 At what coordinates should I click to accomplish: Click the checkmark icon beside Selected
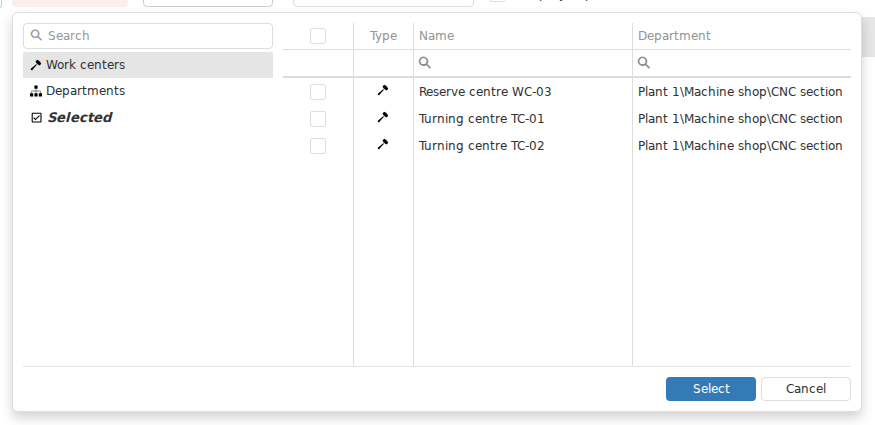tap(36, 118)
